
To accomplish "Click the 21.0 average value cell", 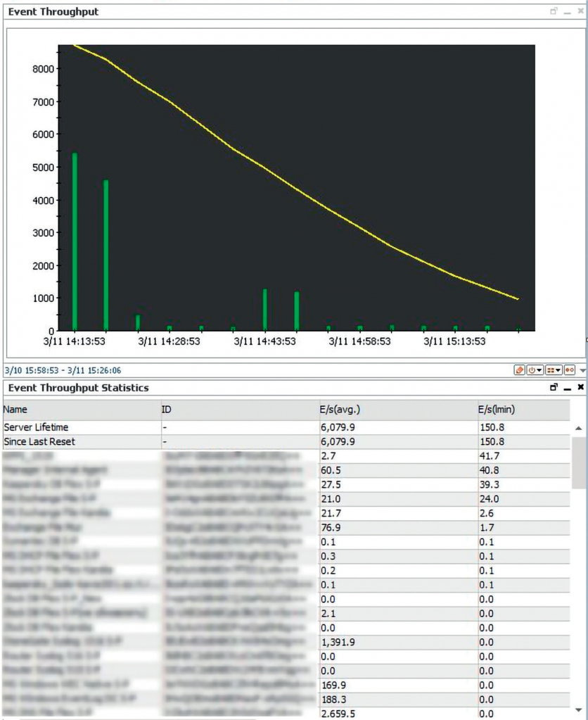I will point(398,499).
